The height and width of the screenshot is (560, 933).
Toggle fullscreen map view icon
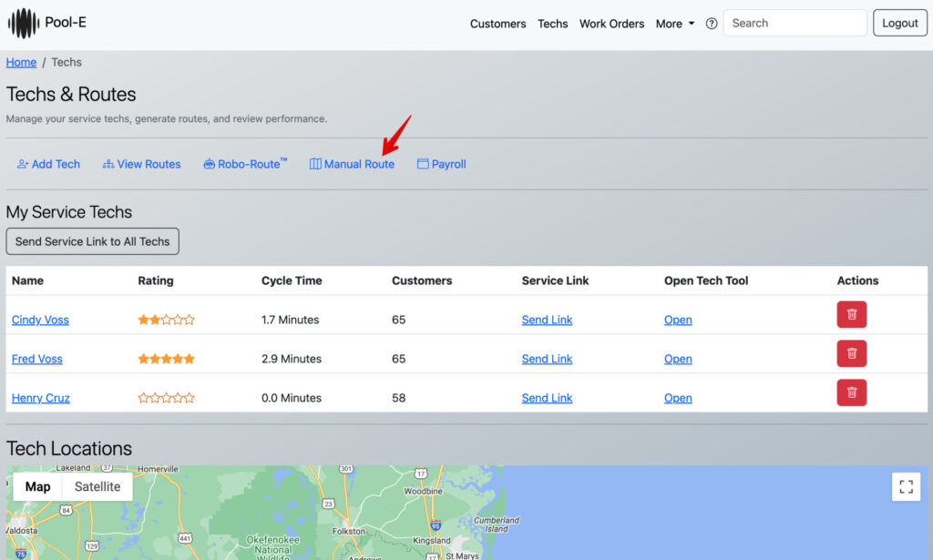click(x=906, y=487)
